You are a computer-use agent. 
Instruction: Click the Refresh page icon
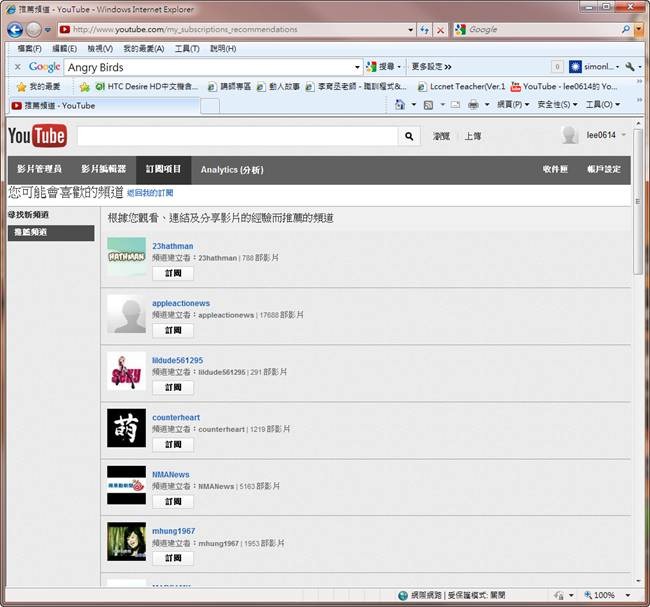point(424,30)
